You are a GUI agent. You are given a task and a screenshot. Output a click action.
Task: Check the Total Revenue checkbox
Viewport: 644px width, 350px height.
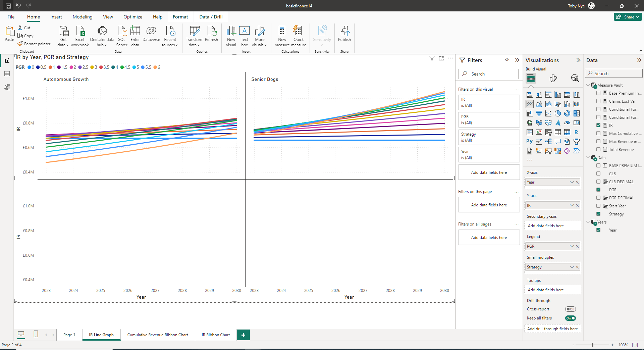click(598, 149)
